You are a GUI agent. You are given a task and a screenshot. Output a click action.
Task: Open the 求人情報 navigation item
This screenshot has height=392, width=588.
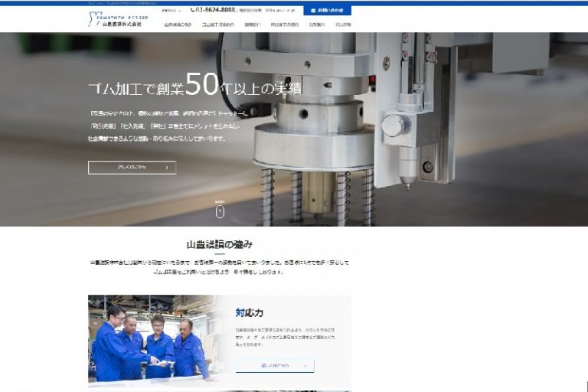pos(343,24)
